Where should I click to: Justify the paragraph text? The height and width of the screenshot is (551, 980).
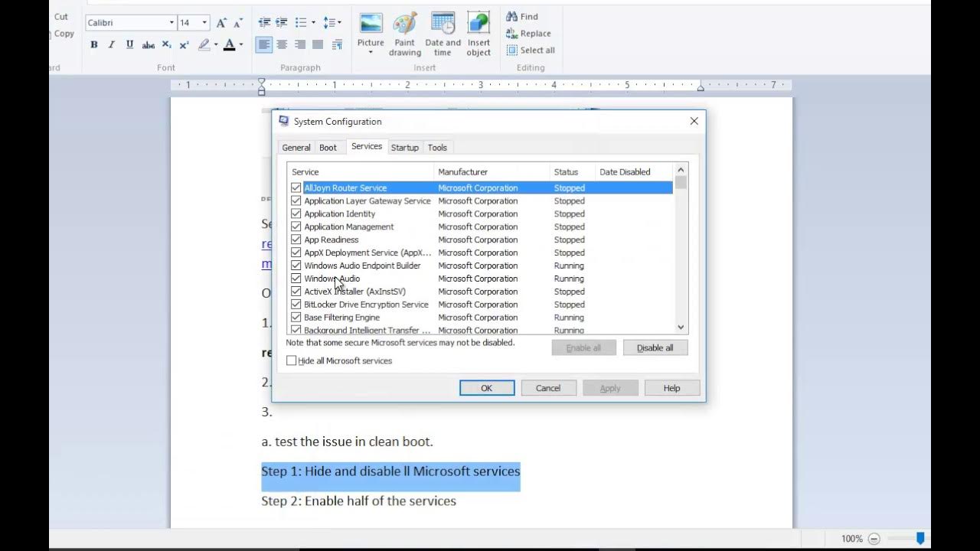click(x=318, y=45)
